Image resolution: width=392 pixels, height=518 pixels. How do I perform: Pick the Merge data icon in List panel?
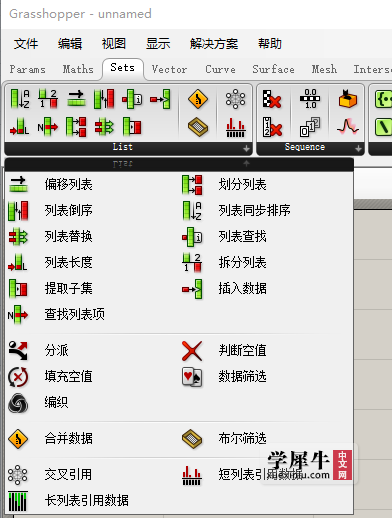tap(198, 99)
